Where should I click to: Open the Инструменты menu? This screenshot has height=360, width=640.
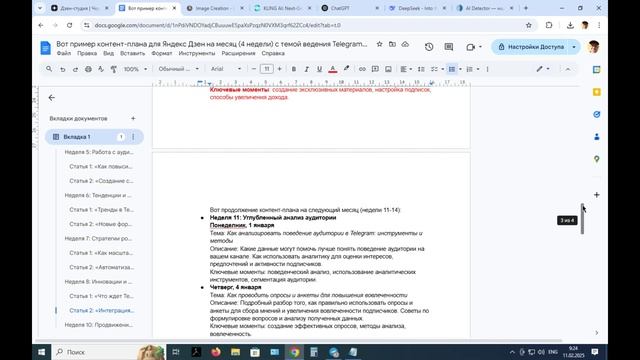point(197,53)
